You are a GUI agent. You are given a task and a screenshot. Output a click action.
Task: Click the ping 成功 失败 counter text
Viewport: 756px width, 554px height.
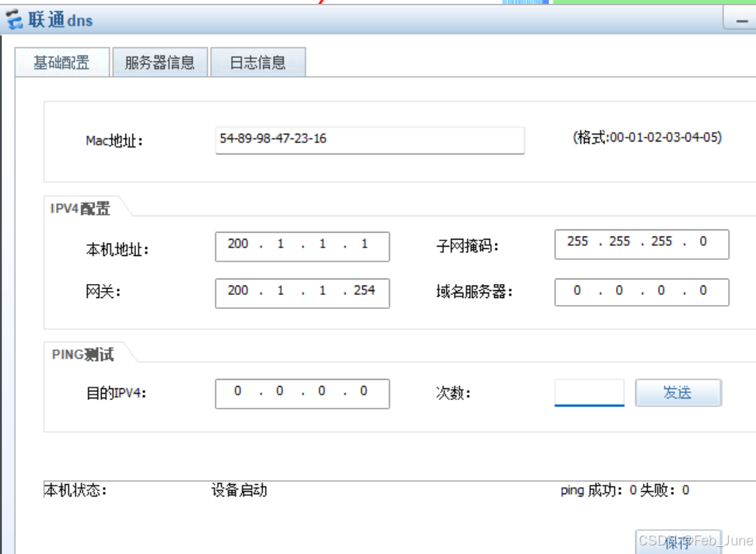pos(625,490)
